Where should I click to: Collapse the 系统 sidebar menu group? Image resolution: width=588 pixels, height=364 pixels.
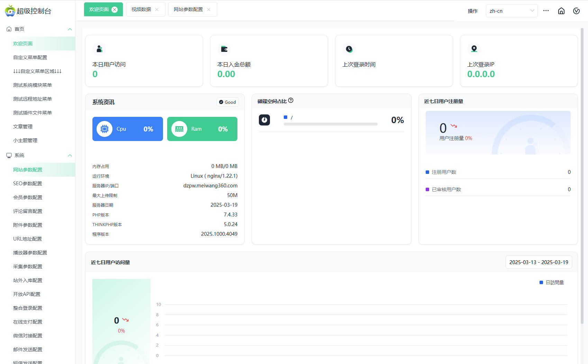point(70,155)
